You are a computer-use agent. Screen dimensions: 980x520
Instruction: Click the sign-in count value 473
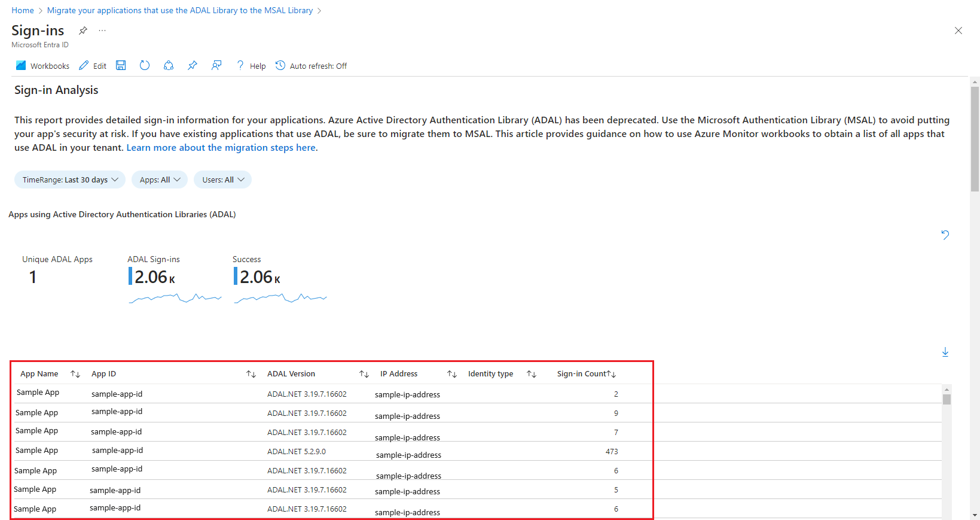pos(612,452)
